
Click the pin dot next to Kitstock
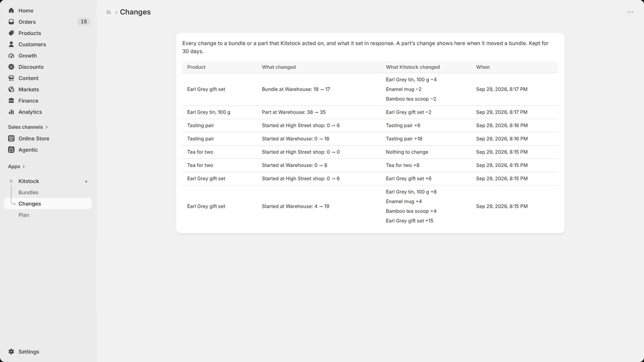click(x=86, y=182)
